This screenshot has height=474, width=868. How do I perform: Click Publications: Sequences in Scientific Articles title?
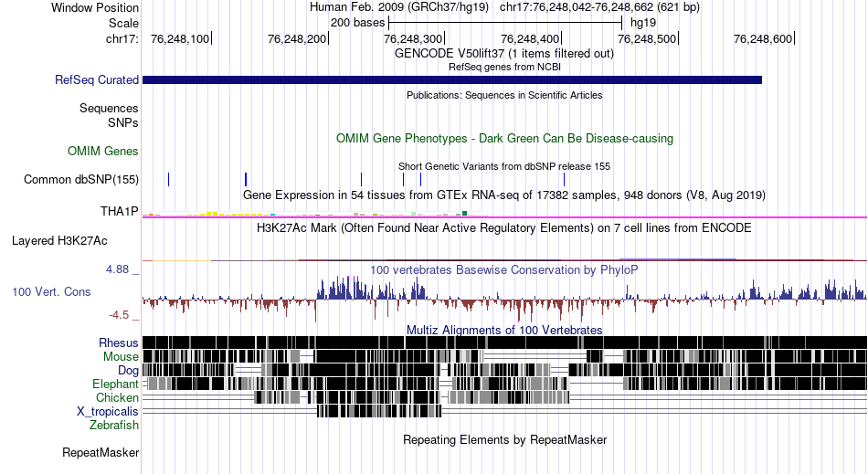(x=504, y=95)
